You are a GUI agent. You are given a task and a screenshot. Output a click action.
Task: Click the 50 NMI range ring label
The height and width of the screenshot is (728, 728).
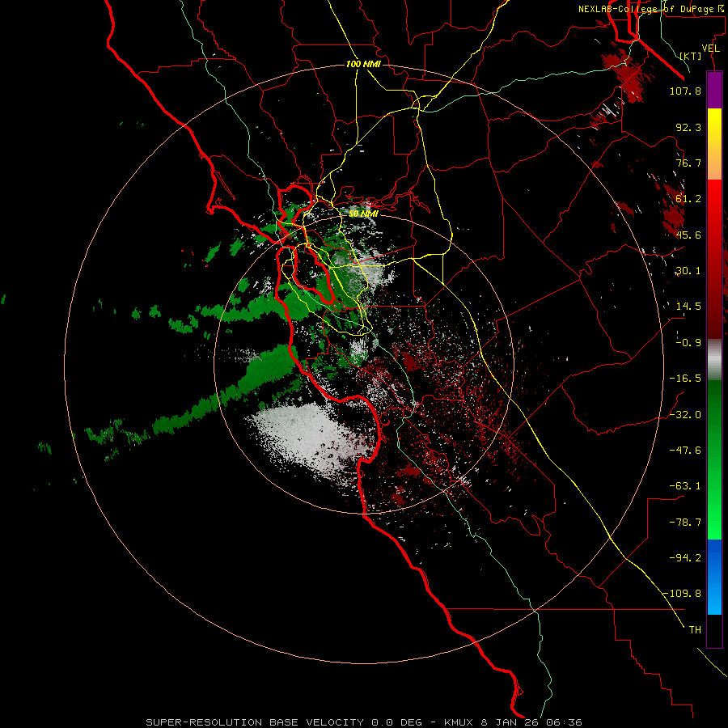click(x=363, y=214)
